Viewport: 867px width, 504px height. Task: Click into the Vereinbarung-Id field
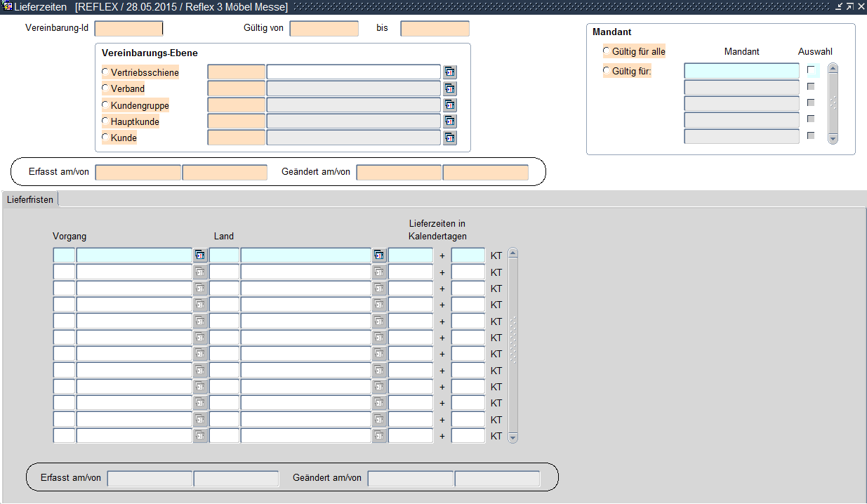coord(128,29)
